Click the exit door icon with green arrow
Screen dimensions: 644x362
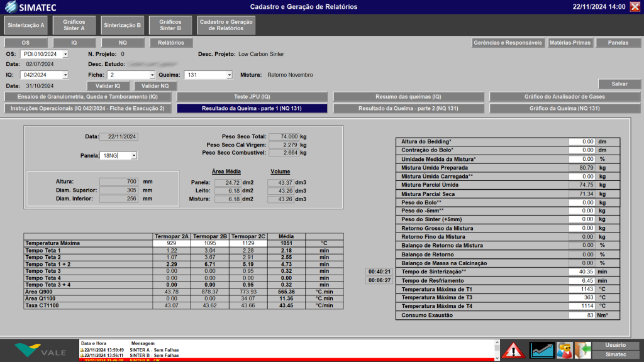pyautogui.click(x=582, y=351)
